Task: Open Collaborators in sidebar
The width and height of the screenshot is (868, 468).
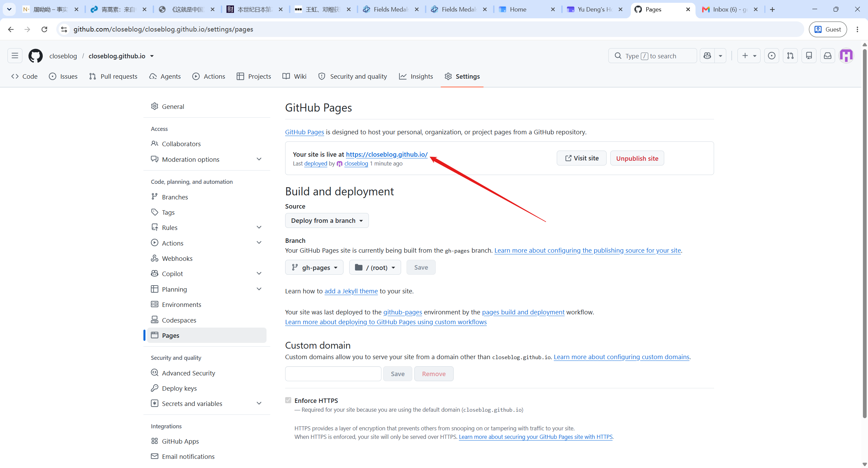Action: [x=207, y=144]
